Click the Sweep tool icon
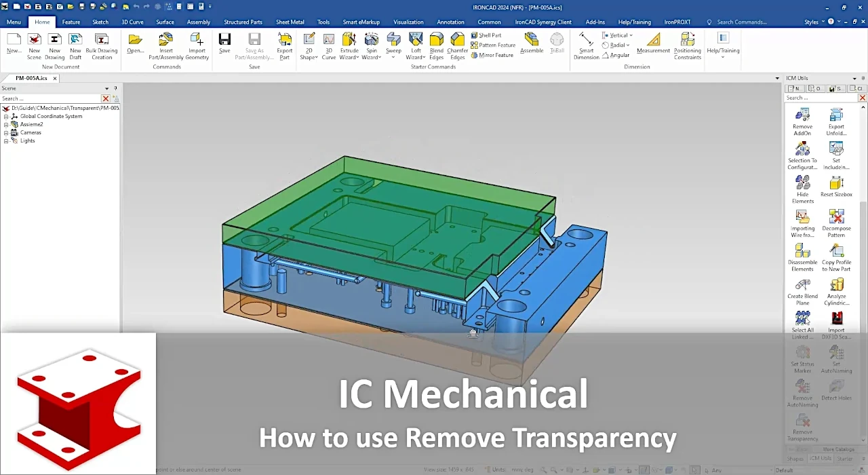868x475 pixels. click(x=393, y=39)
